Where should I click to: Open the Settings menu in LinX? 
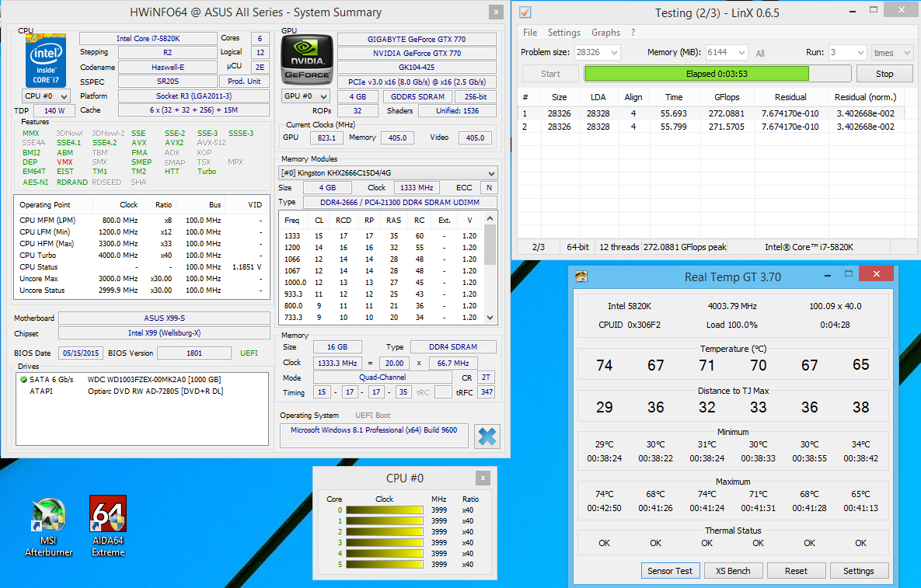[564, 33]
